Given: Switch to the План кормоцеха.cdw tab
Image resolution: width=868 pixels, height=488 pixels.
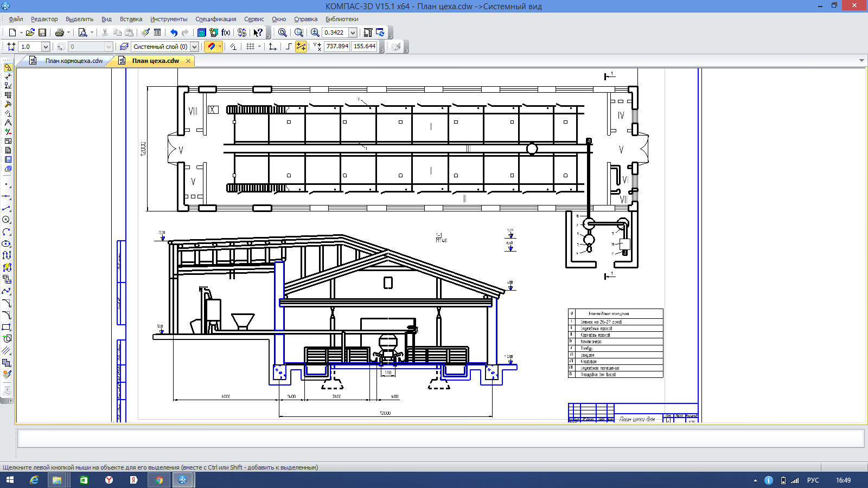Looking at the screenshot, I should pyautogui.click(x=67, y=61).
